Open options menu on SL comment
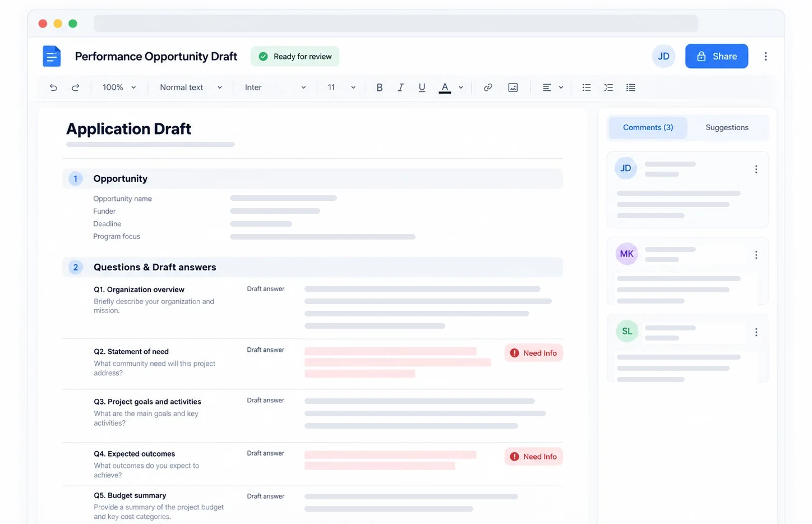 coord(756,332)
